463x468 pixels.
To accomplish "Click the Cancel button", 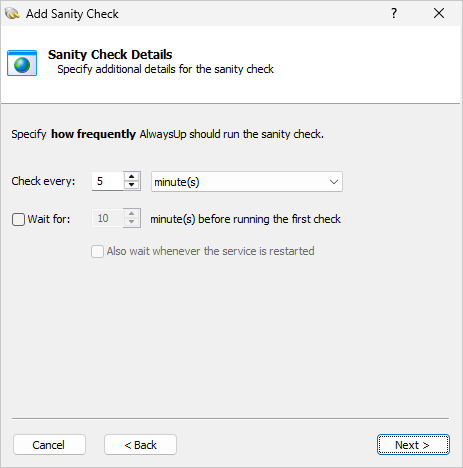I will point(49,445).
